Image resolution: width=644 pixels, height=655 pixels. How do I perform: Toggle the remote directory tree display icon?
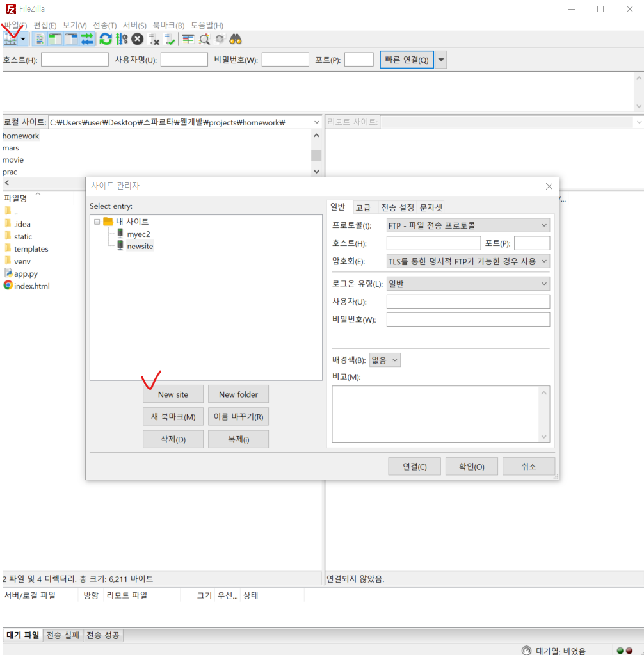pyautogui.click(x=72, y=39)
